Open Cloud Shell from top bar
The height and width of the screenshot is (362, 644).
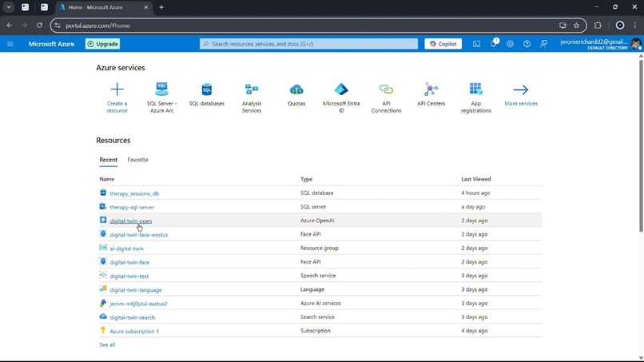tap(476, 44)
